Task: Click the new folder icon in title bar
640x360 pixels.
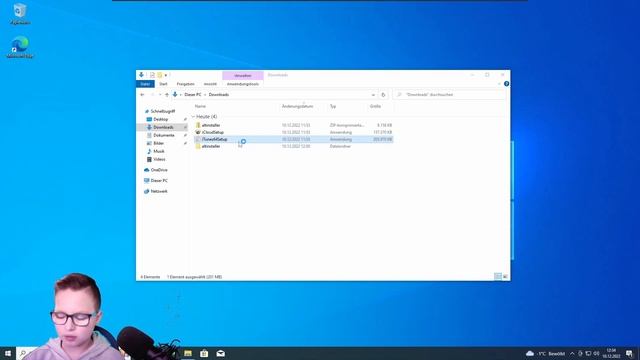Action: coord(160,75)
